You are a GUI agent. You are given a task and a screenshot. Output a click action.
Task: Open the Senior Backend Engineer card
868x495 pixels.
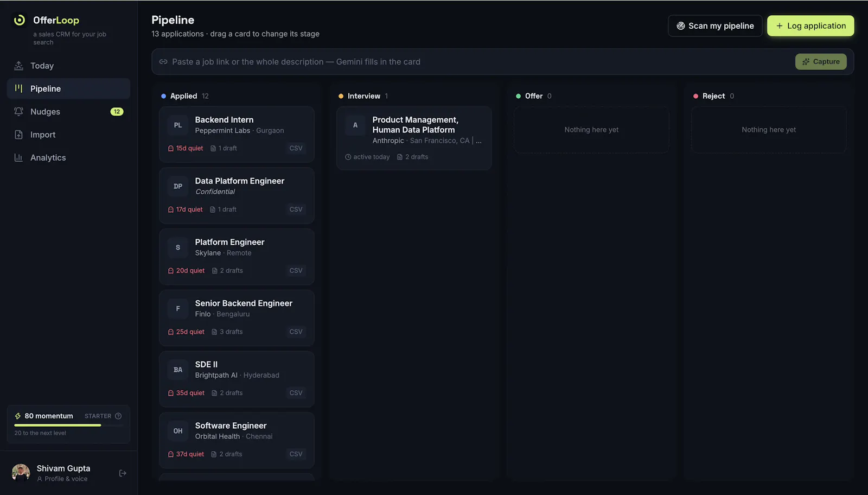pyautogui.click(x=237, y=318)
